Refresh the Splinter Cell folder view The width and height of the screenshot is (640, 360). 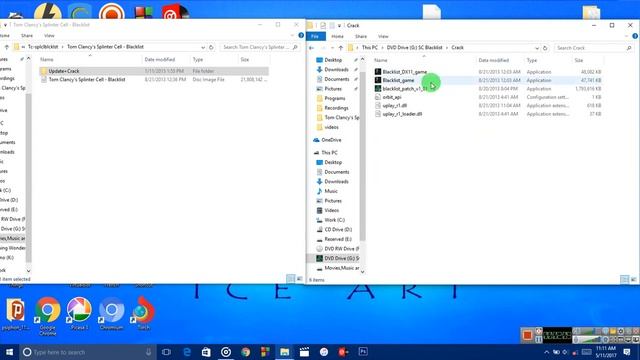pyautogui.click(x=211, y=47)
